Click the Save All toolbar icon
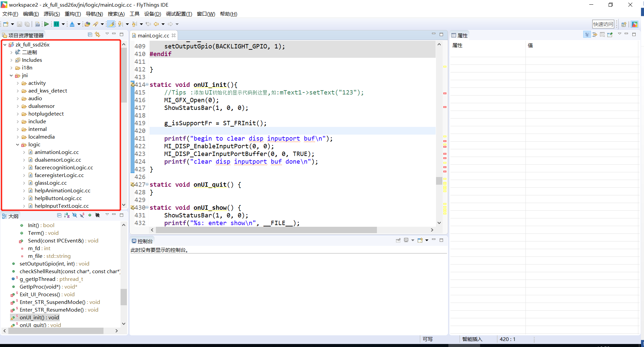The image size is (644, 347). coord(27,24)
